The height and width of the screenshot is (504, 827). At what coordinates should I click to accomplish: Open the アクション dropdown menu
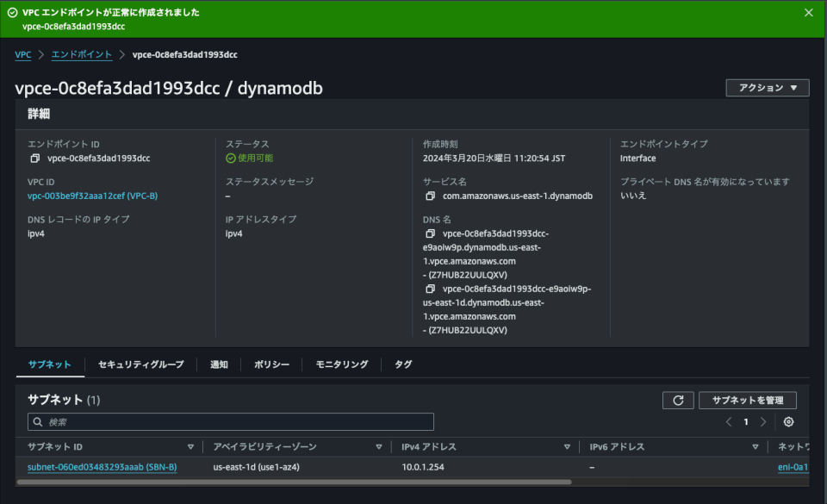point(766,87)
